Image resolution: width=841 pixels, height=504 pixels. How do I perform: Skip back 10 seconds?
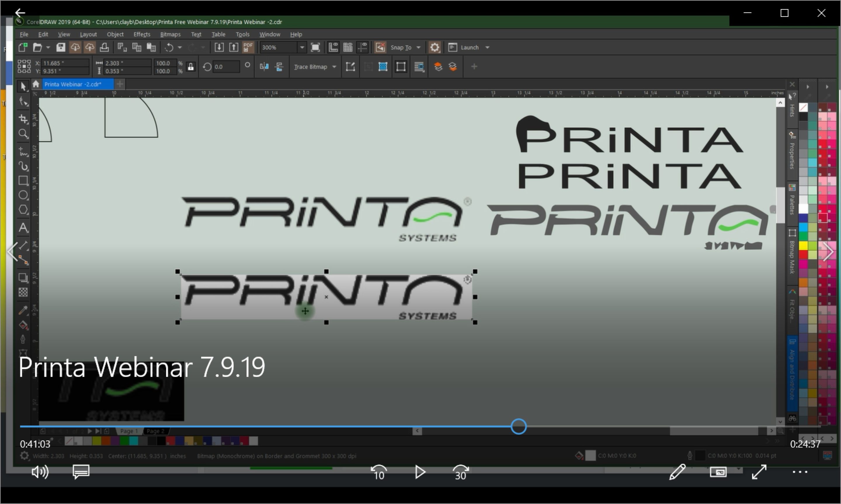point(378,472)
